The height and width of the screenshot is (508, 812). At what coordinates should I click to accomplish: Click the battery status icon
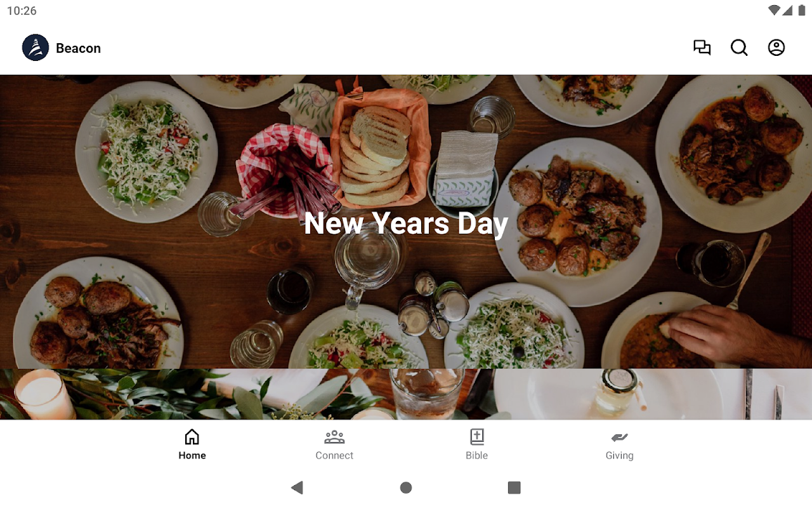(x=802, y=10)
